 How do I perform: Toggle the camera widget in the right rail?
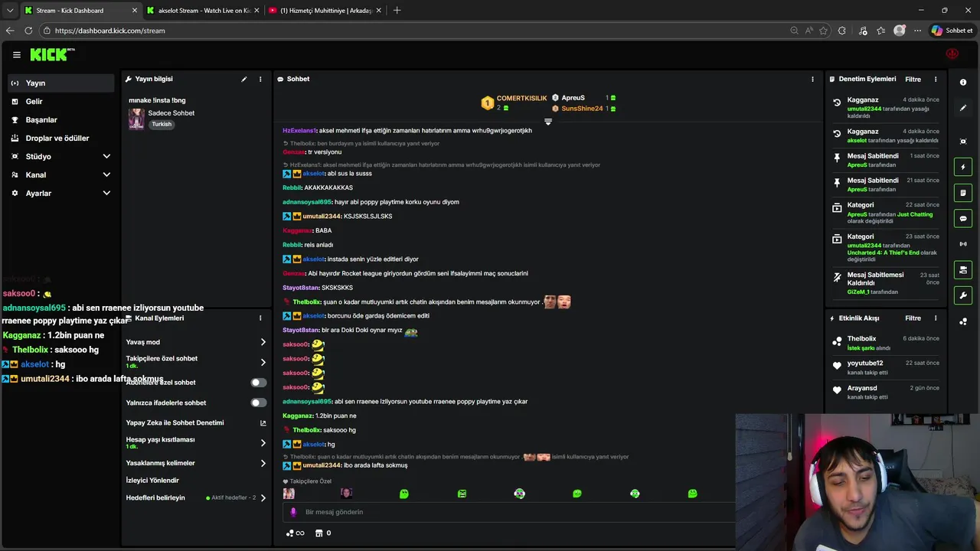point(963,269)
